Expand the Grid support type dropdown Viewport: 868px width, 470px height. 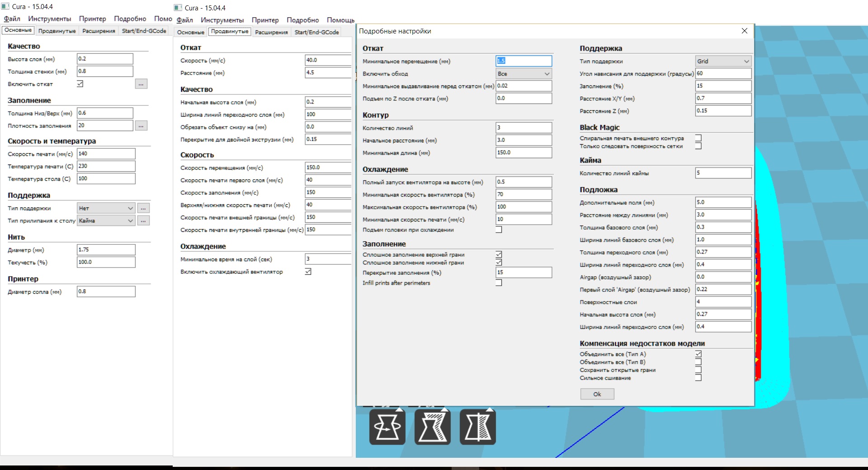[x=723, y=61]
